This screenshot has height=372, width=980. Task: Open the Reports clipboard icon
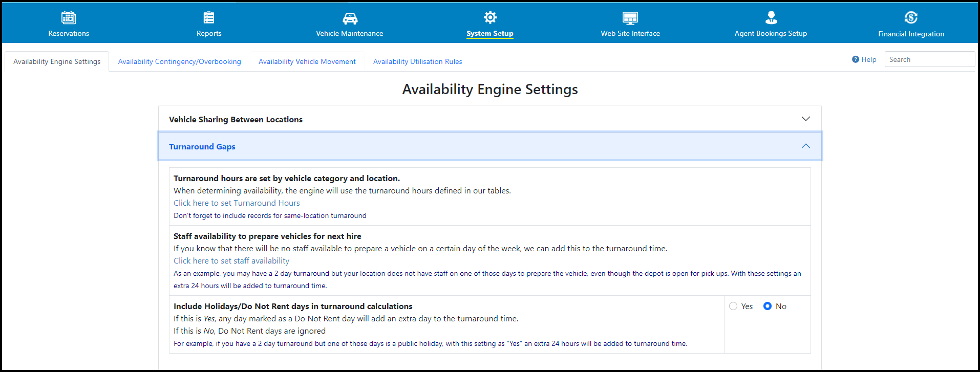[x=209, y=18]
